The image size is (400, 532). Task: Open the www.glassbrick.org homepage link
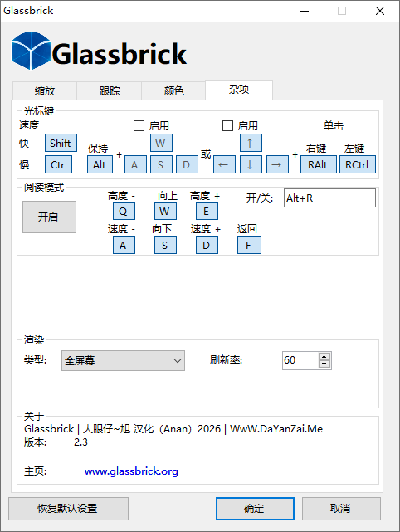point(131,471)
